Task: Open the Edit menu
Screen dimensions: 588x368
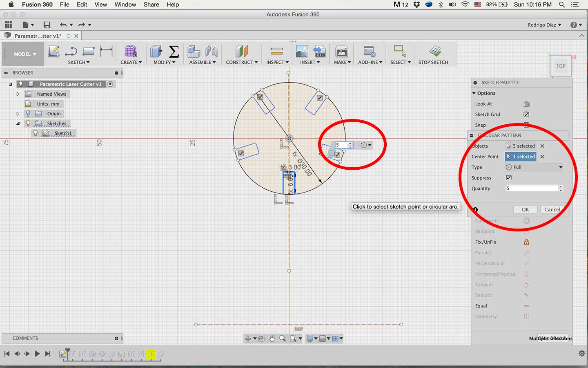Action: (82, 4)
